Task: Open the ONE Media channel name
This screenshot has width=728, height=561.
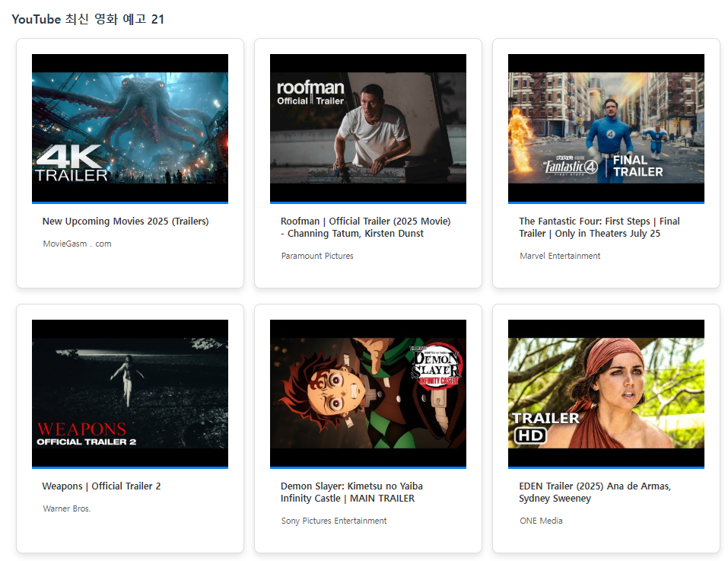Action: tap(541, 521)
